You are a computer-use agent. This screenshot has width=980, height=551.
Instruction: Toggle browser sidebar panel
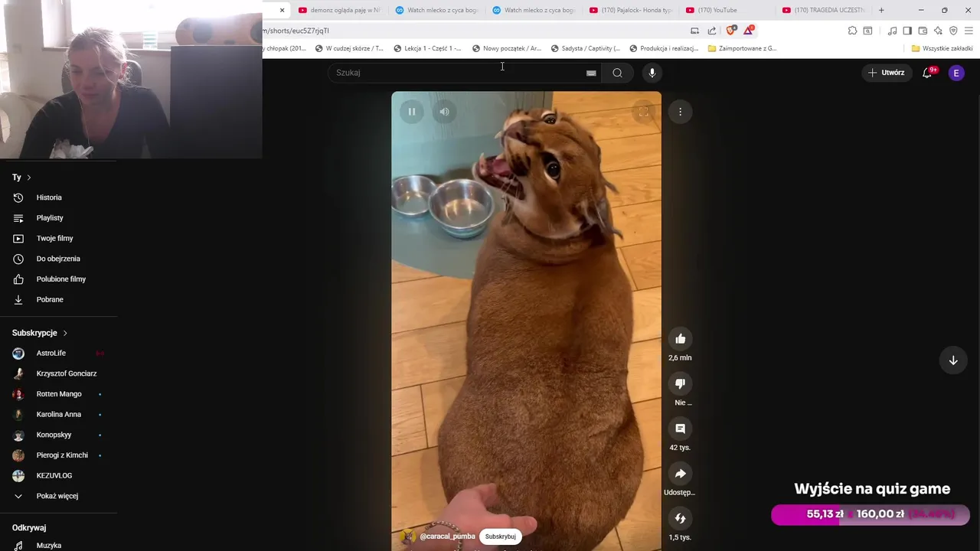click(907, 31)
